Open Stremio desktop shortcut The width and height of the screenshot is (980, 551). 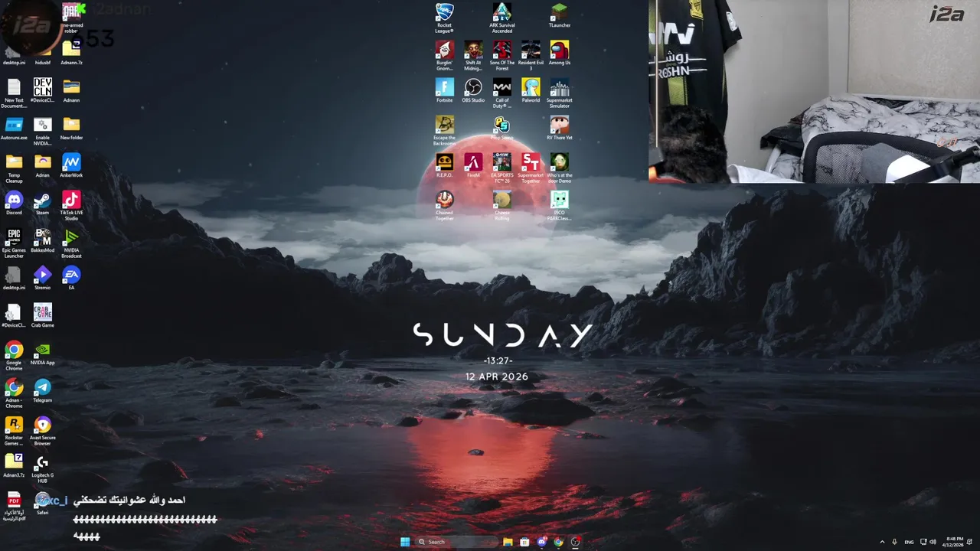tap(42, 278)
